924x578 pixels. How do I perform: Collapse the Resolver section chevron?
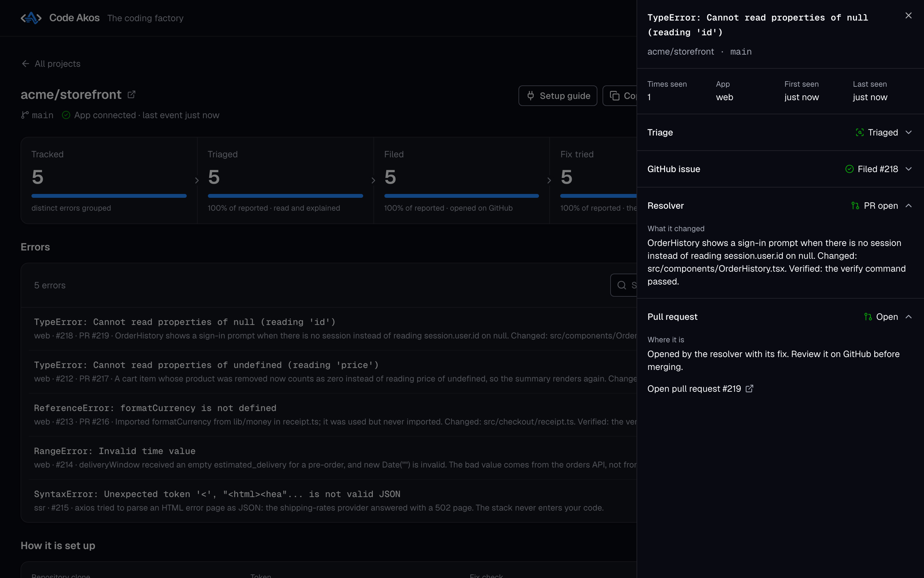[x=909, y=206]
